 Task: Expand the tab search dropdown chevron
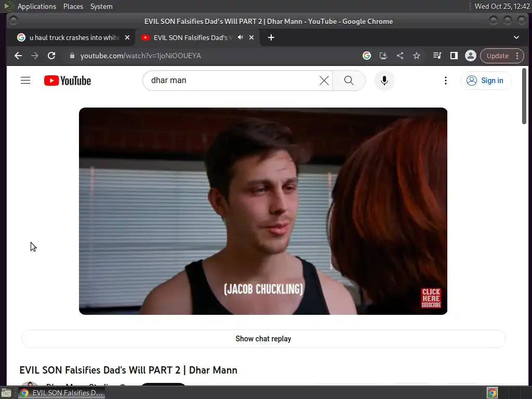click(x=516, y=37)
